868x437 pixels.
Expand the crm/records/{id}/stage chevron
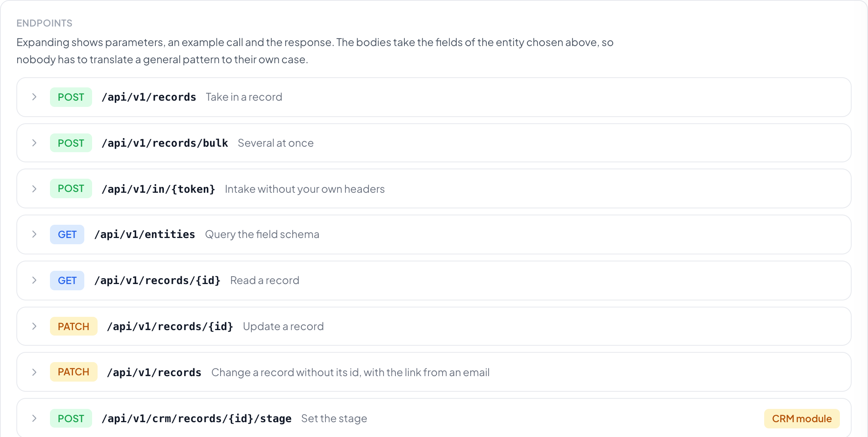click(34, 418)
